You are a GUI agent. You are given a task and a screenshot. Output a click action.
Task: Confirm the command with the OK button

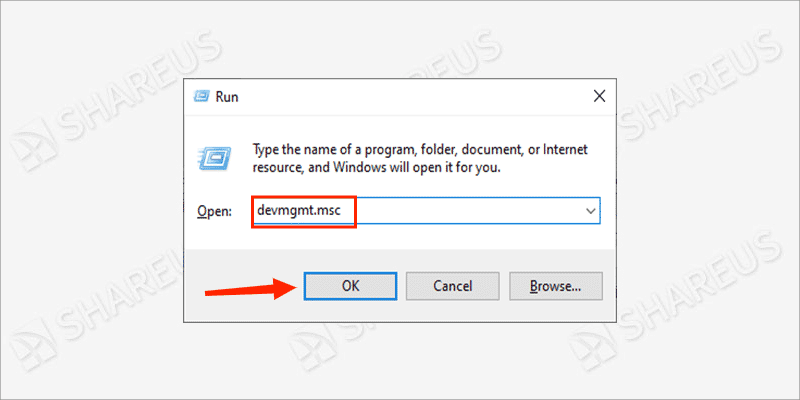pos(350,286)
